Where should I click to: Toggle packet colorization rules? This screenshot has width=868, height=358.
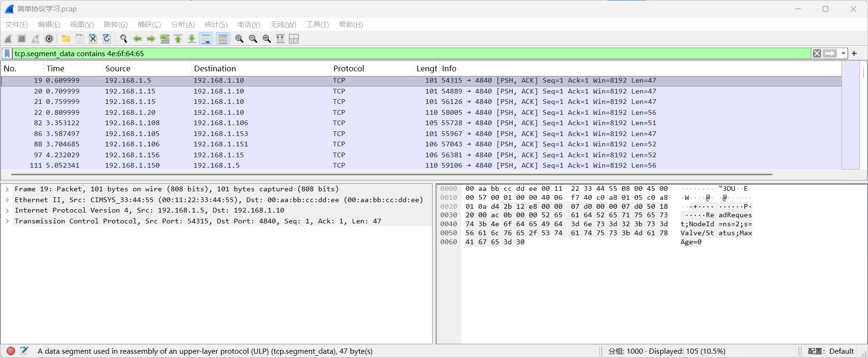222,39
